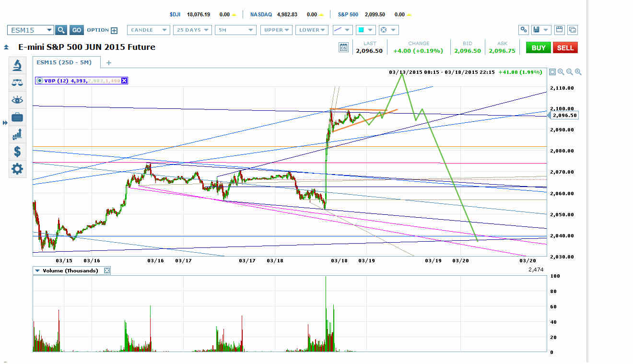
Task: Open the UPPER studies dropdown
Action: click(276, 30)
